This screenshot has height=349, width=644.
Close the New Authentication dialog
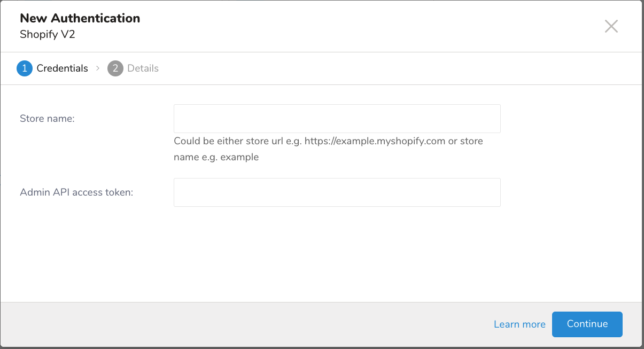(x=611, y=26)
